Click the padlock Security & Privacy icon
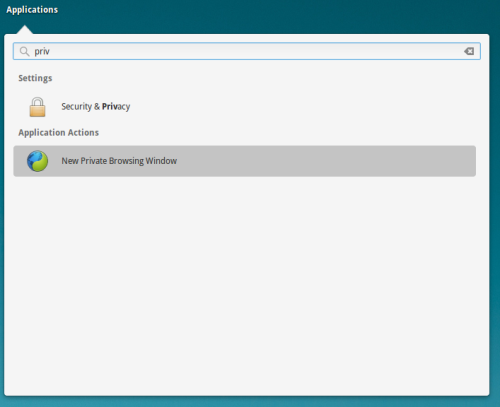The width and height of the screenshot is (500, 407). point(37,107)
